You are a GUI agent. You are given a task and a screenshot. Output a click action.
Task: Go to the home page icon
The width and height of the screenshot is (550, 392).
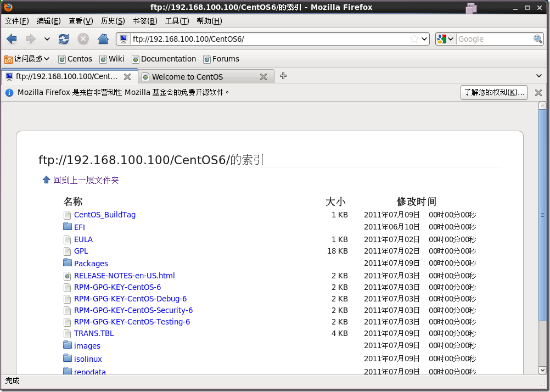coord(103,38)
